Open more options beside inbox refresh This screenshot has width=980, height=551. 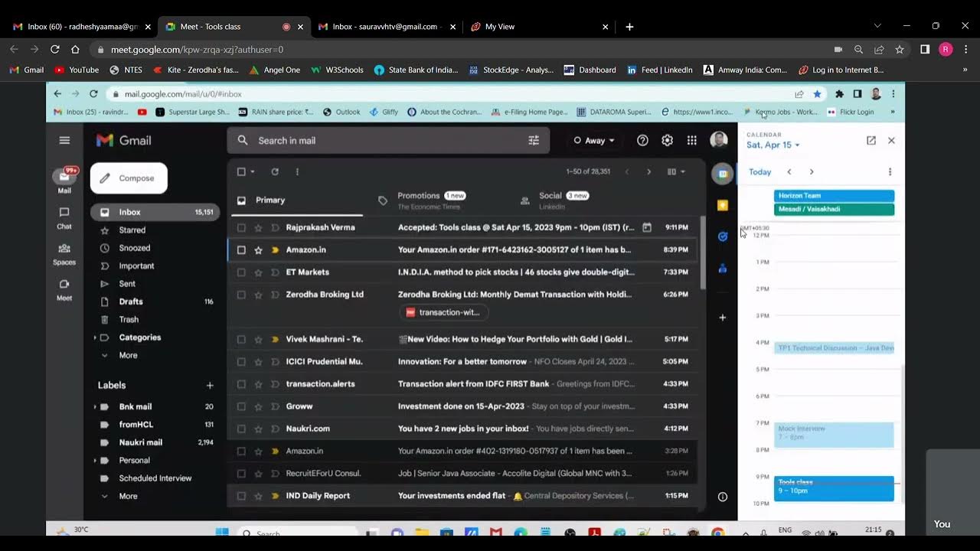tap(297, 171)
